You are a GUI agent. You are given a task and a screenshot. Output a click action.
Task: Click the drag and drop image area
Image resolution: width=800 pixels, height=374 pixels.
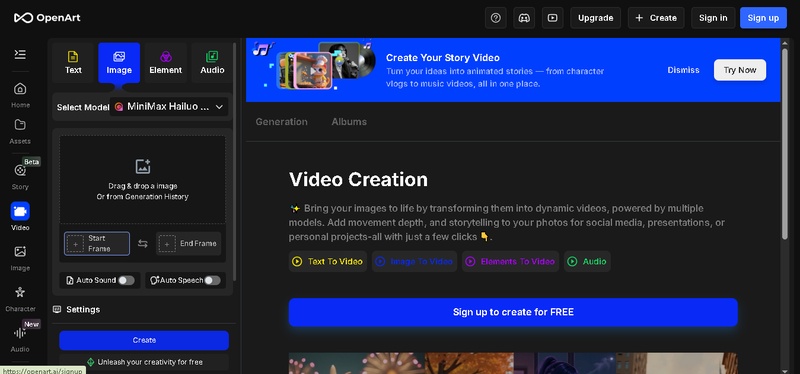[143, 180]
